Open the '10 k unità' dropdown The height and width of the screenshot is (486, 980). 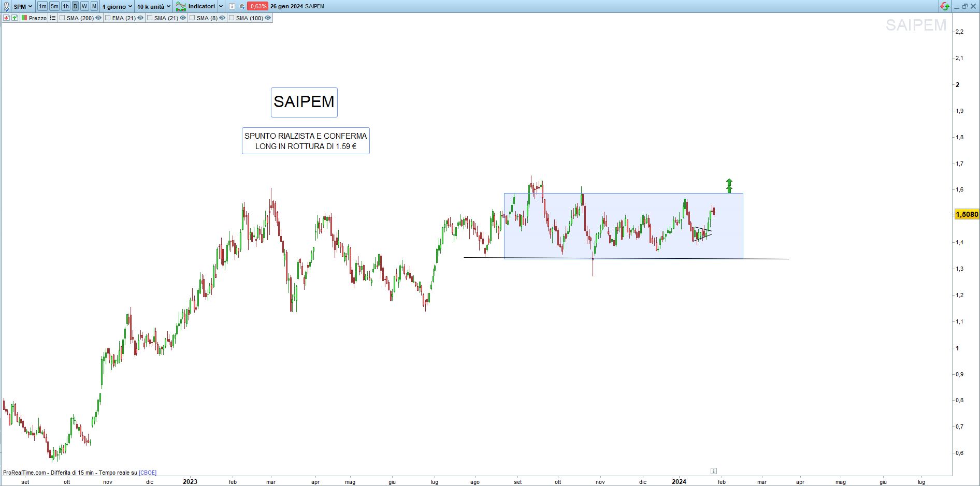[154, 6]
